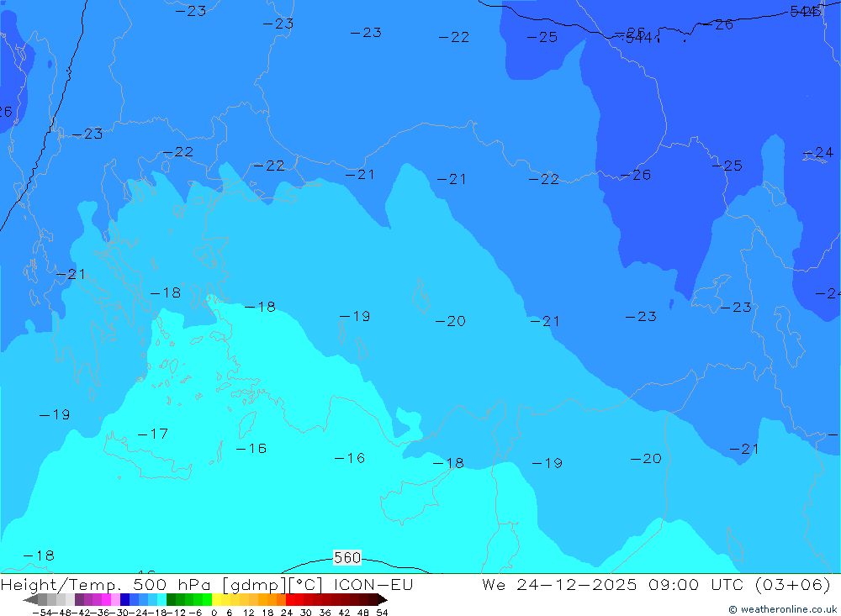
Task: Click the positive 54 label ending the scale
Action: point(382,613)
